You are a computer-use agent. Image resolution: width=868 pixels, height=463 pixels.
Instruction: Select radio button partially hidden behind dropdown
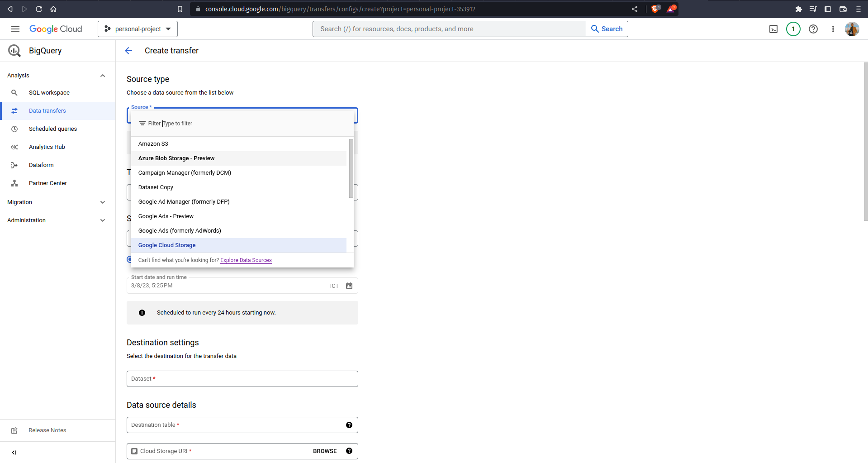coord(129,259)
